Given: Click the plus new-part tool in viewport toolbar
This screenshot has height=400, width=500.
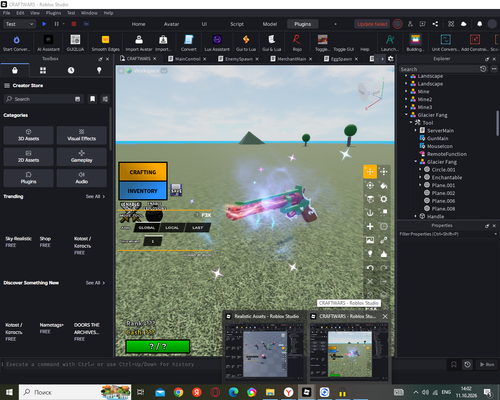Looking at the screenshot, I should click(370, 226).
